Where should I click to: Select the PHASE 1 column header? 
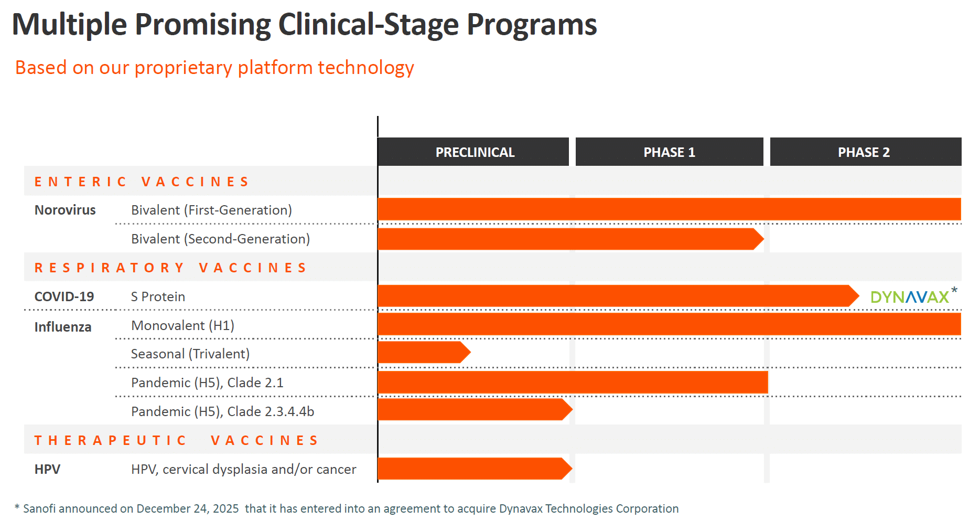tap(669, 152)
